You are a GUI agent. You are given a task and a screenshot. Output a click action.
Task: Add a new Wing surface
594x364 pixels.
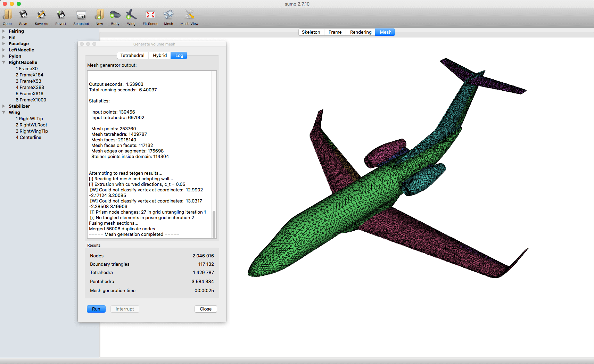(x=131, y=15)
